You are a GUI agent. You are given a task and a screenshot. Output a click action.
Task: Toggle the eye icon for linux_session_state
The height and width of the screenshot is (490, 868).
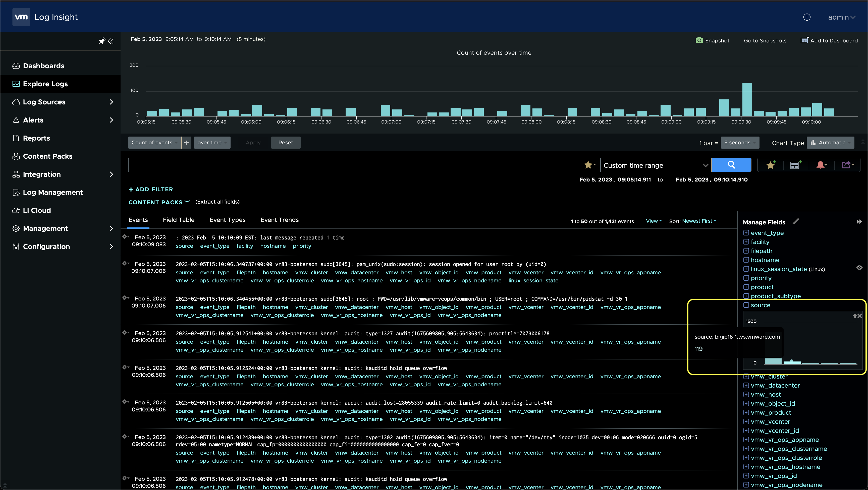(859, 268)
